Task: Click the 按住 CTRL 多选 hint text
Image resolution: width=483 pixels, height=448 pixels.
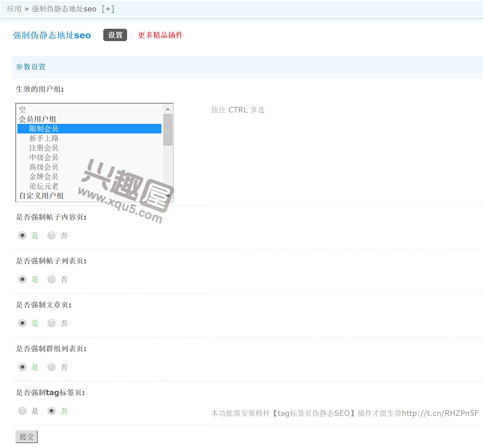Action: pyautogui.click(x=238, y=110)
